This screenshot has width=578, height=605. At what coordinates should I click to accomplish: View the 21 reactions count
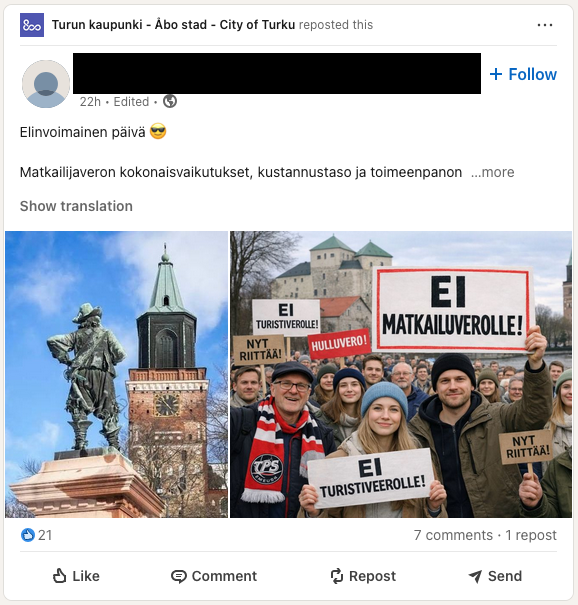[45, 535]
